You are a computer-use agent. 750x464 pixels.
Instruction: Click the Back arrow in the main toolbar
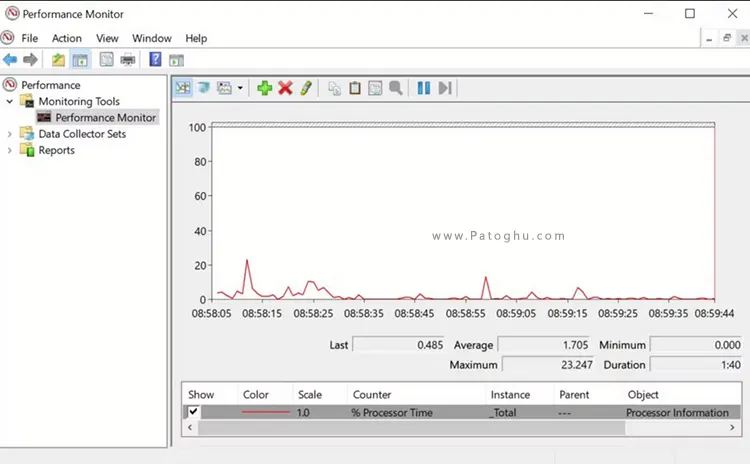[x=10, y=60]
